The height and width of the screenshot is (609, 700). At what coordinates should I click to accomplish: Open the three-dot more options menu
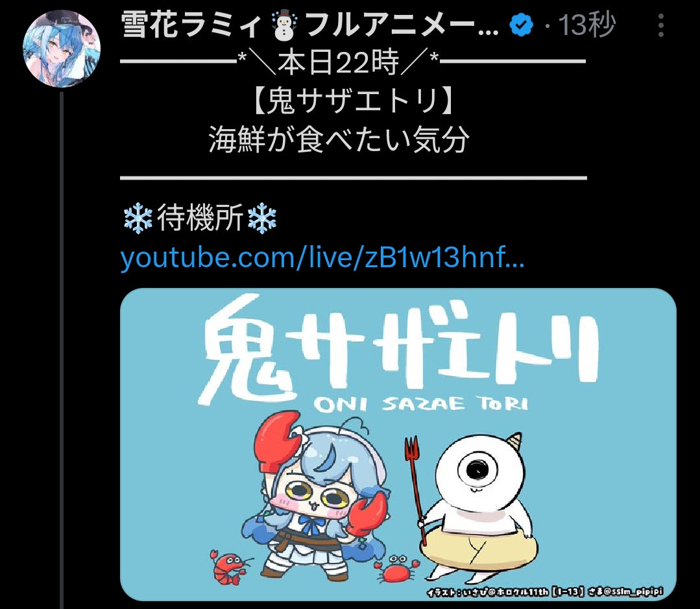pos(660,25)
